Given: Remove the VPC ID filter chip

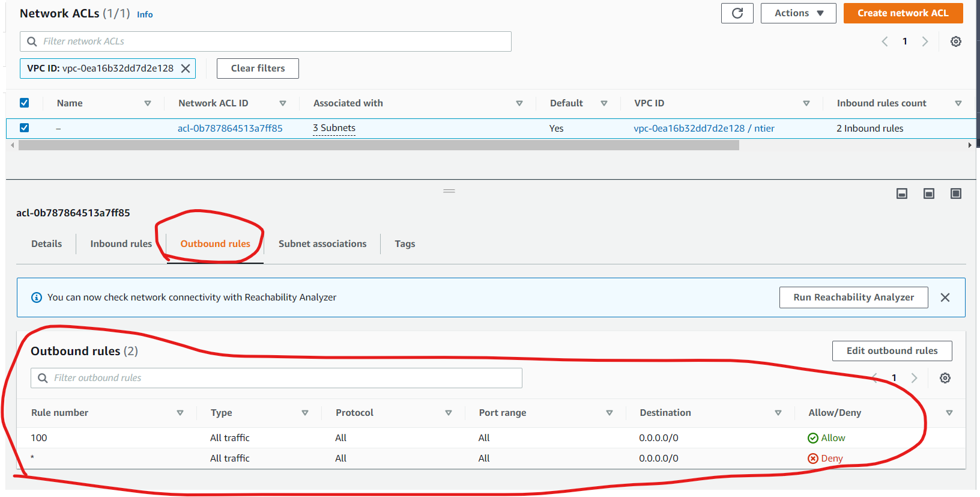Looking at the screenshot, I should tap(186, 69).
